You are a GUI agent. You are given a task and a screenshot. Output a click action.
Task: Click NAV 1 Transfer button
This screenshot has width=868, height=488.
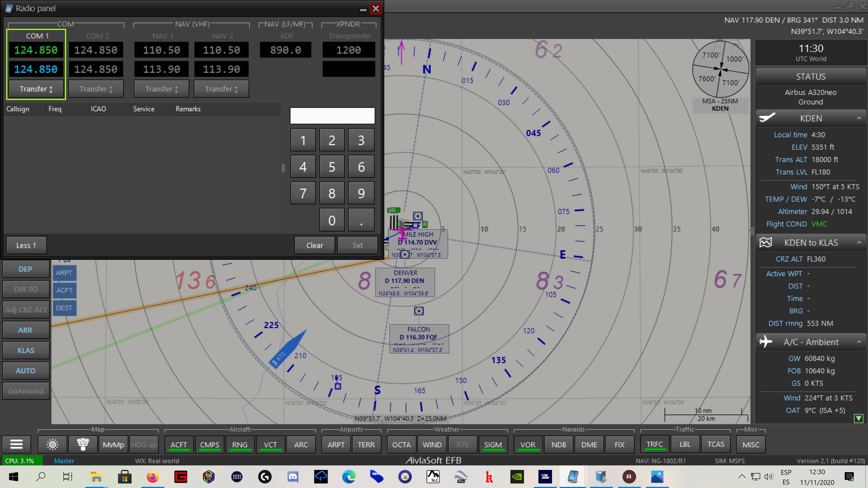[x=161, y=89]
